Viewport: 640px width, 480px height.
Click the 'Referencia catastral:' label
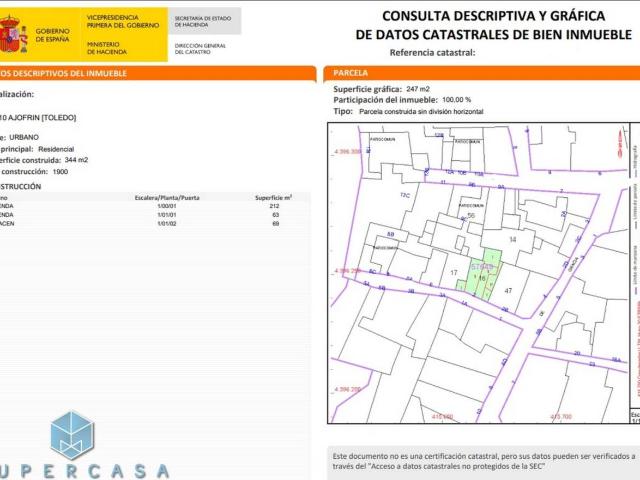432,53
